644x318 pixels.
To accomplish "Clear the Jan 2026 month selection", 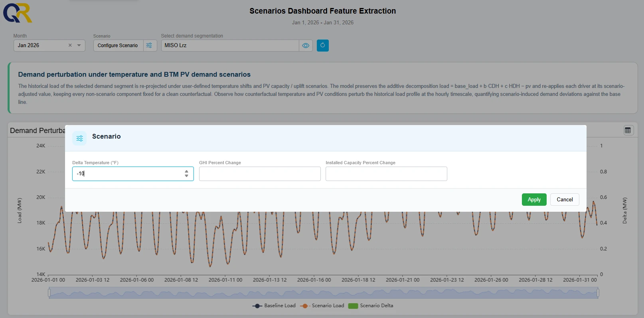I will (x=70, y=46).
